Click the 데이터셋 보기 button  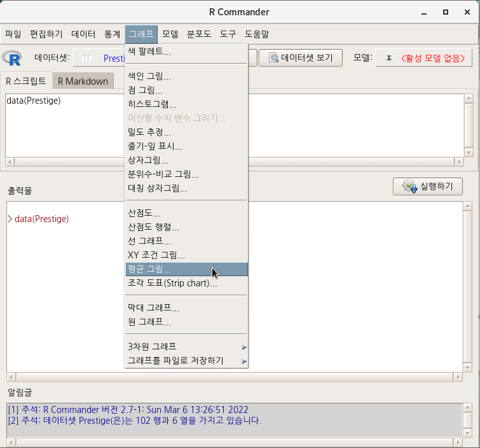301,58
